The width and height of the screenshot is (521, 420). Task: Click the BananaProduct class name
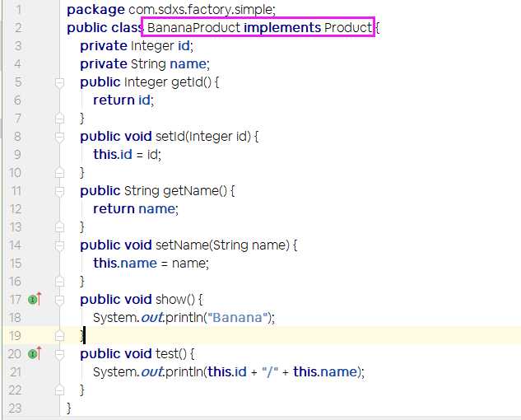(193, 27)
